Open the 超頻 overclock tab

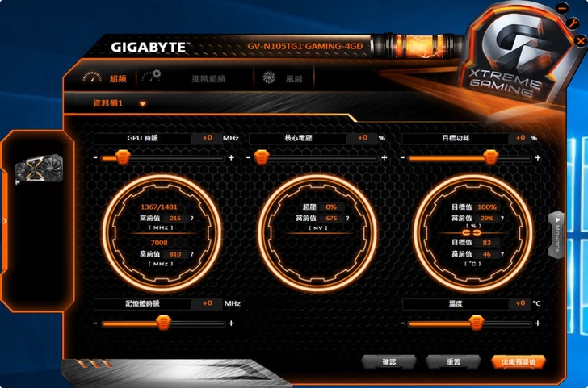[118, 79]
